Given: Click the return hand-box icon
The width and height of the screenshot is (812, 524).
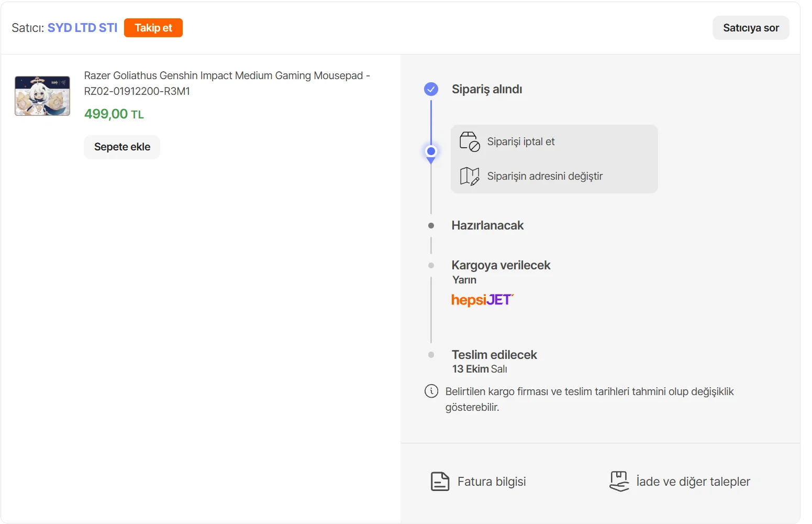Looking at the screenshot, I should coord(619,481).
